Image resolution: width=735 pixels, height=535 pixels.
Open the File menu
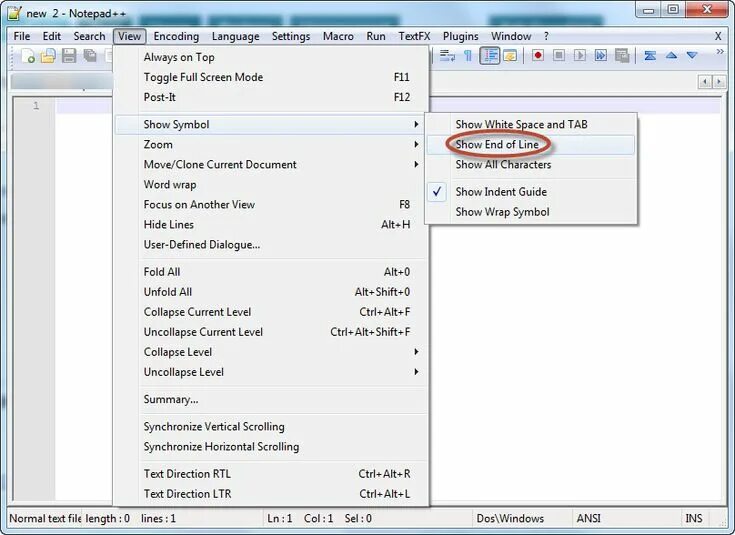pos(22,36)
